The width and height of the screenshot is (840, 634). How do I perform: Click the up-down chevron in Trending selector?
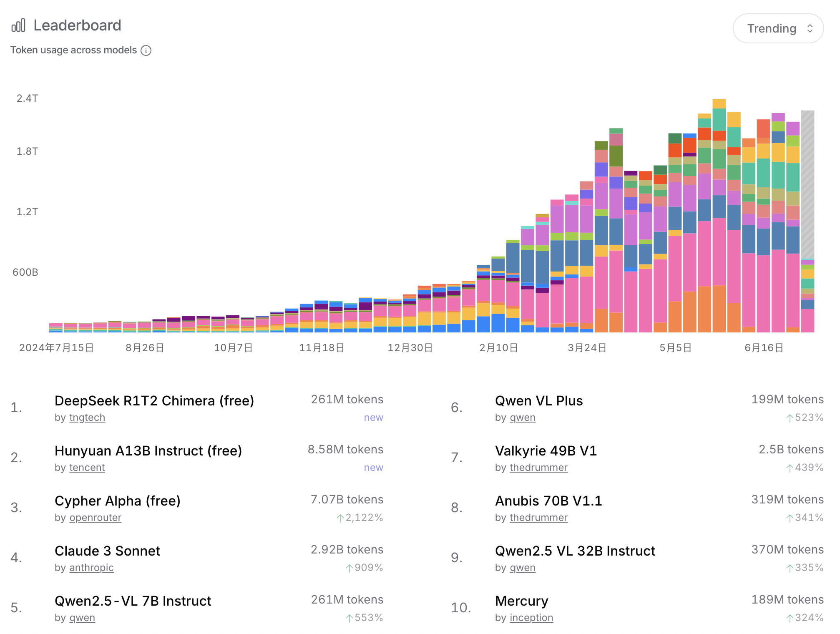coord(810,28)
